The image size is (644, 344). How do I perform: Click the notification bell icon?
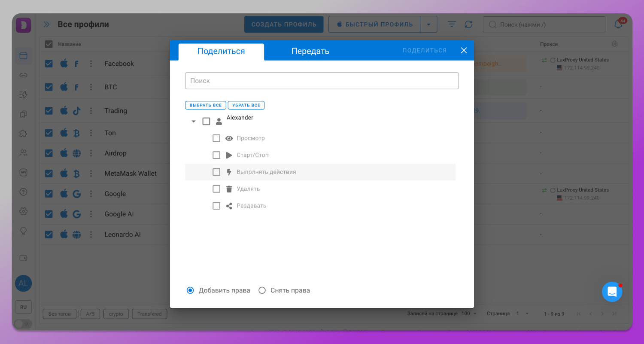[x=618, y=24]
